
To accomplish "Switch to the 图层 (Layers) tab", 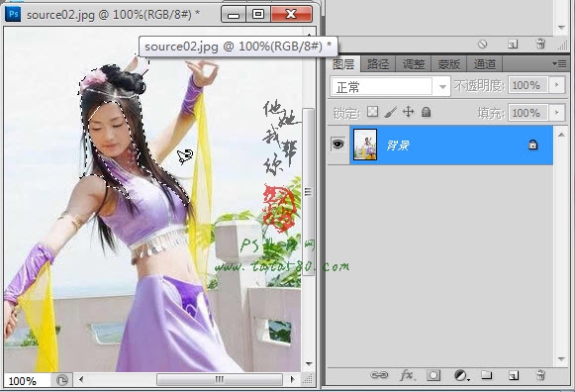I will click(x=343, y=64).
